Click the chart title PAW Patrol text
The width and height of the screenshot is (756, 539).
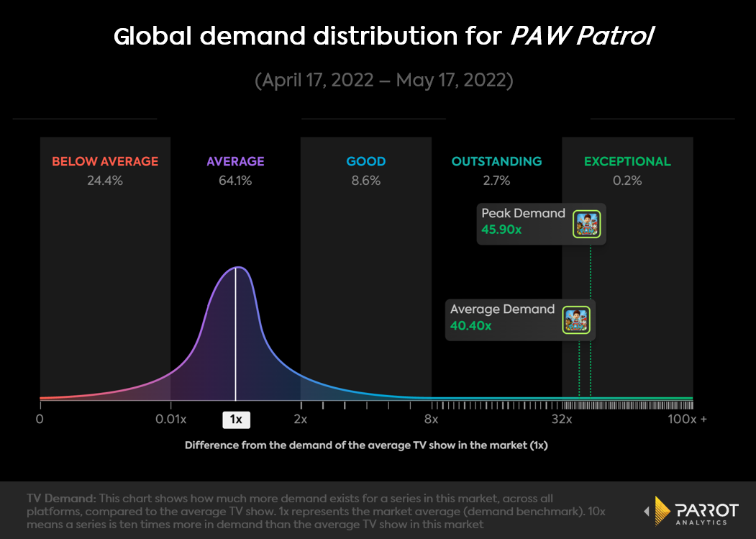click(x=581, y=37)
